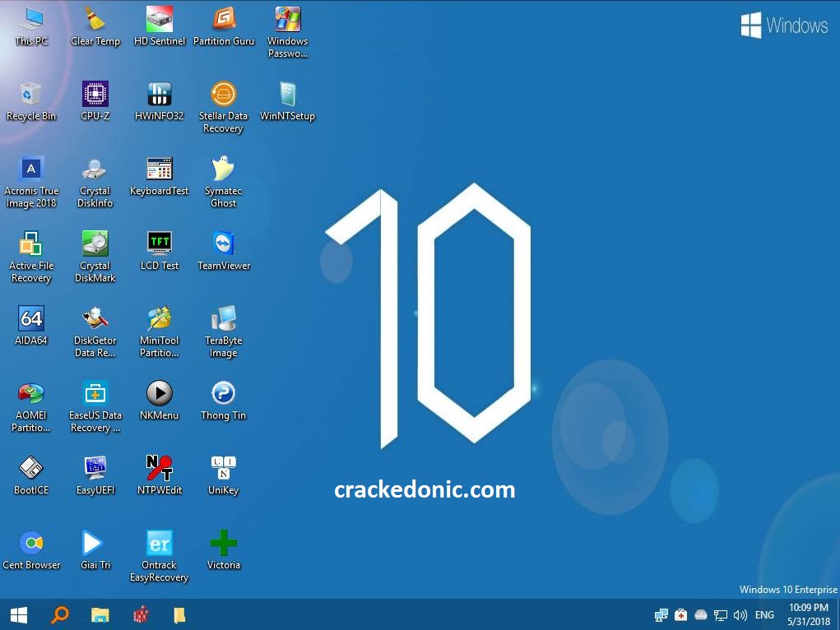Image resolution: width=840 pixels, height=630 pixels.
Task: Open Thong Tin help icon
Action: (x=224, y=401)
